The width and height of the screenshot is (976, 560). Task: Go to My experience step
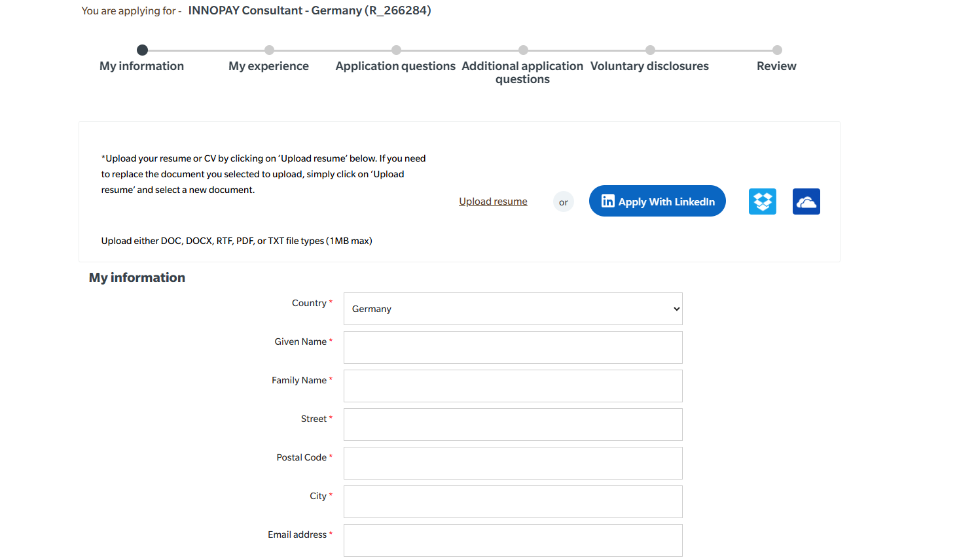268,66
